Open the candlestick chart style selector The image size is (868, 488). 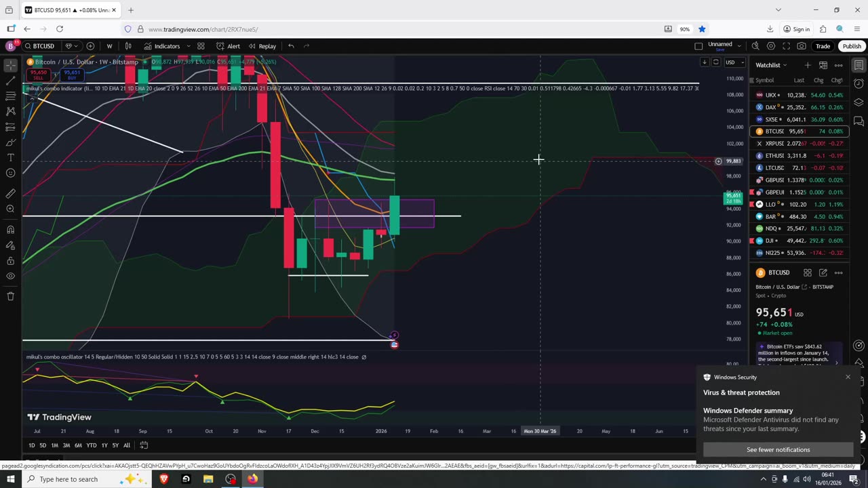coord(128,46)
